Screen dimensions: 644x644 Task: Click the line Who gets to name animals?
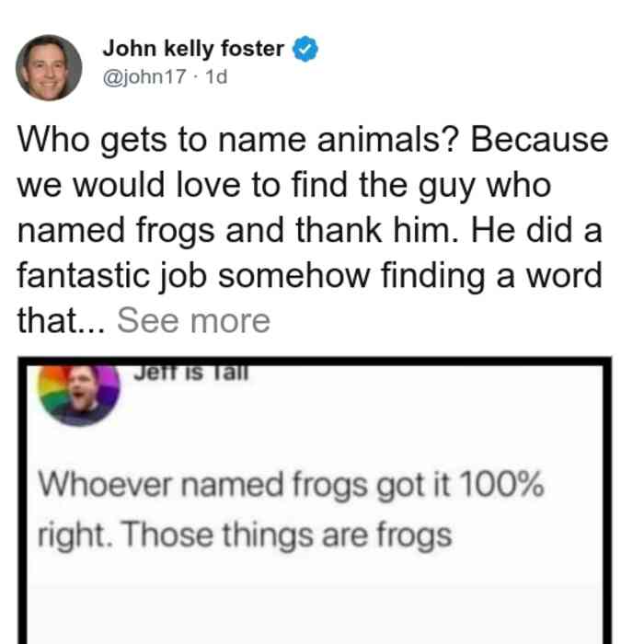[x=237, y=141]
